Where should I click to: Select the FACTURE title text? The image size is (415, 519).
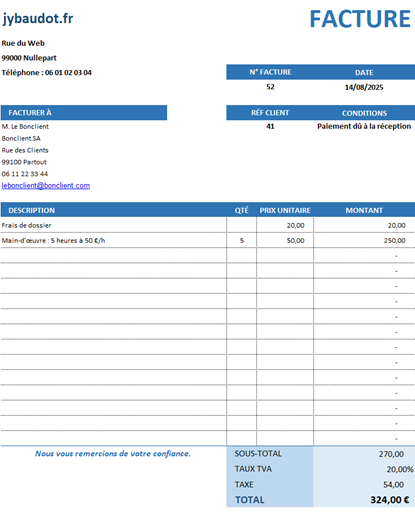pos(360,19)
